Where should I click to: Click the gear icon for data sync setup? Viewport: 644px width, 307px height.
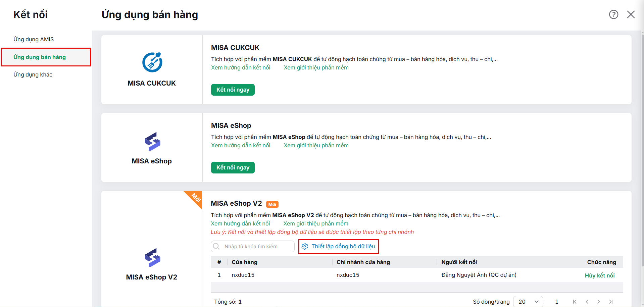[305, 246]
